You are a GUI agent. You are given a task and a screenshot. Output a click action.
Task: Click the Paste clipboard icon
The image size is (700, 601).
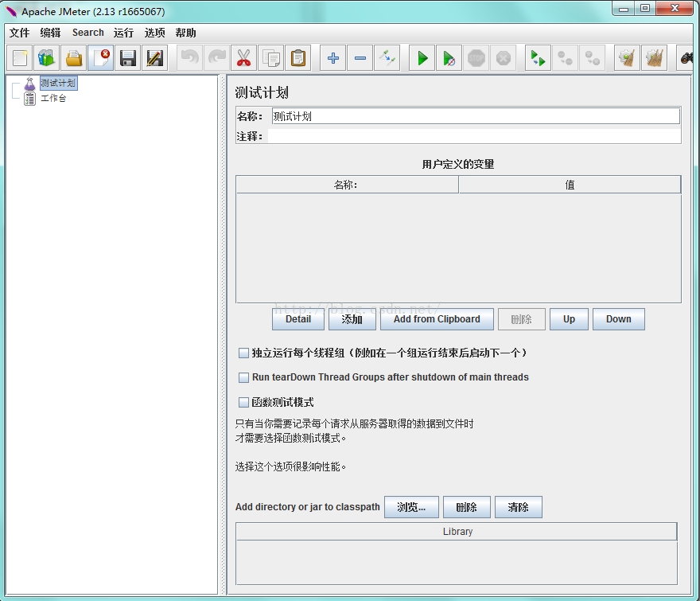click(297, 58)
